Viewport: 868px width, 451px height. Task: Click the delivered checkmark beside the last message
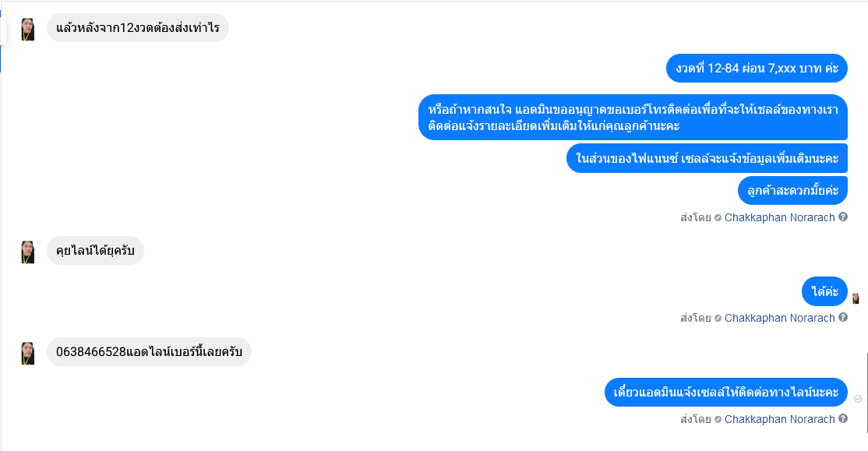point(858,399)
